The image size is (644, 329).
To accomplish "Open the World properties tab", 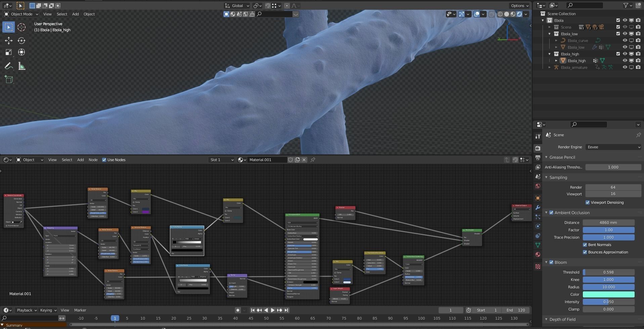I will click(x=538, y=186).
